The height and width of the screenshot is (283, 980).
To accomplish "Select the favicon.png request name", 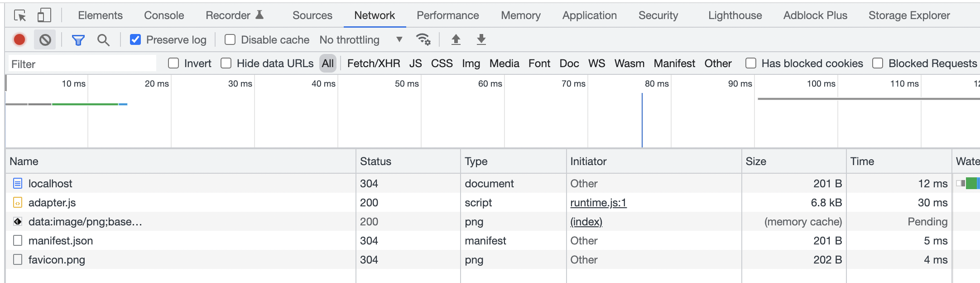I will point(57,260).
